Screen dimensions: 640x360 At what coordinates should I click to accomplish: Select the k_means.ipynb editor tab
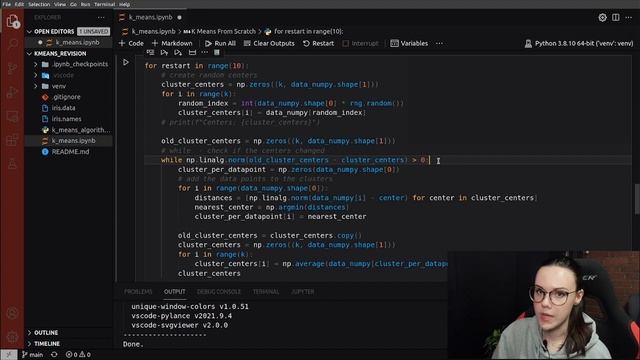[151, 18]
